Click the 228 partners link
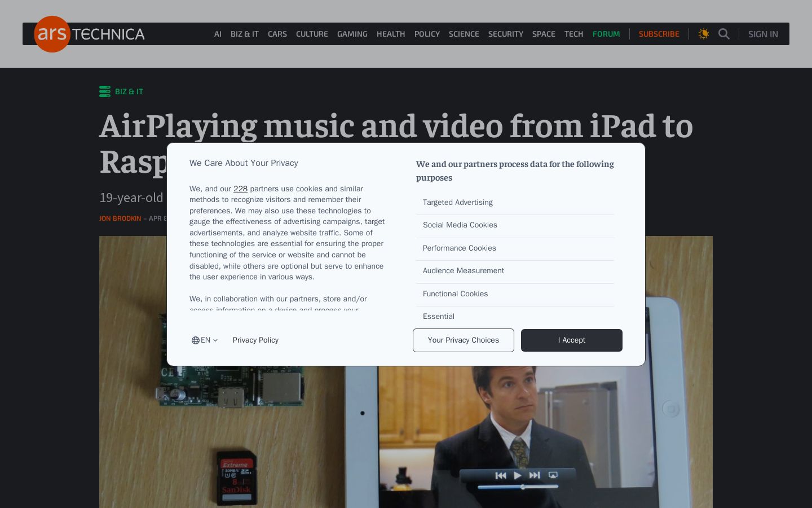 [x=240, y=189]
